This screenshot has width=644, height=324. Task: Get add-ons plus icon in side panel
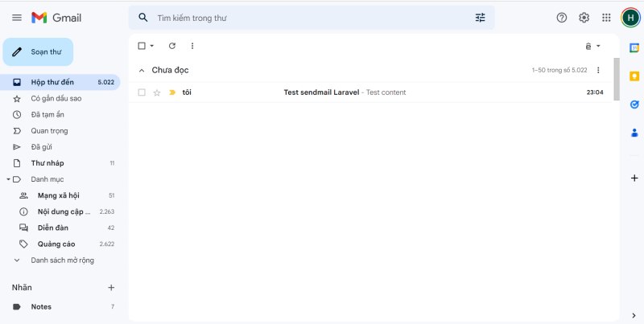[634, 178]
